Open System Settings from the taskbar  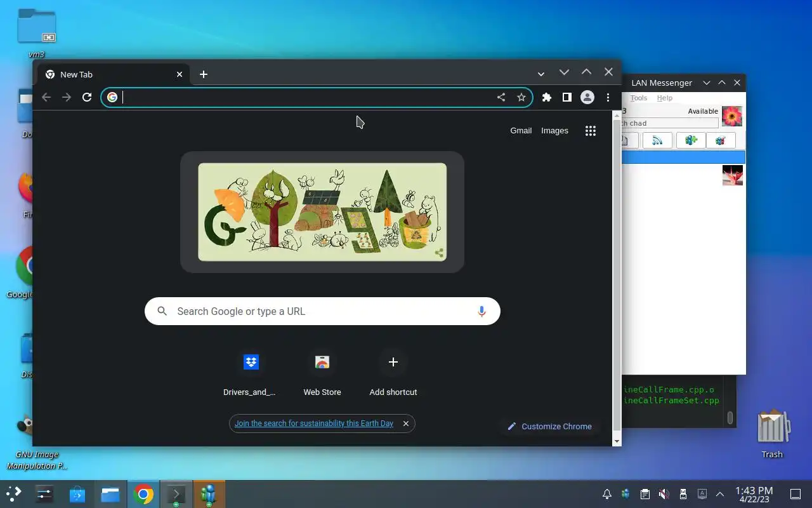tap(44, 494)
